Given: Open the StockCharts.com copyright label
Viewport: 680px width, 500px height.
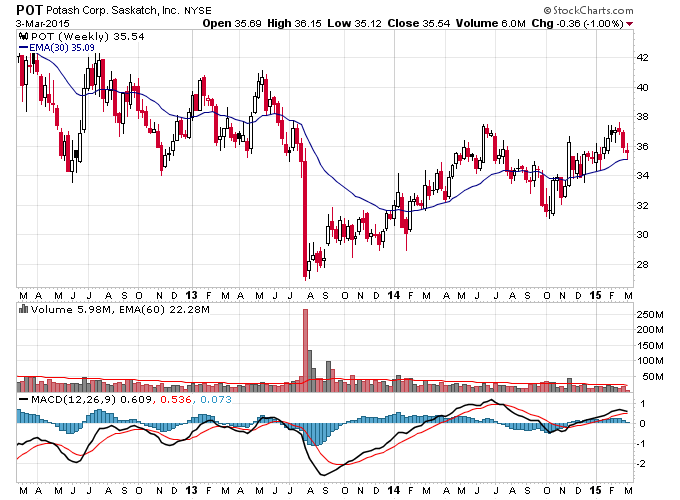Looking at the screenshot, I should [588, 10].
